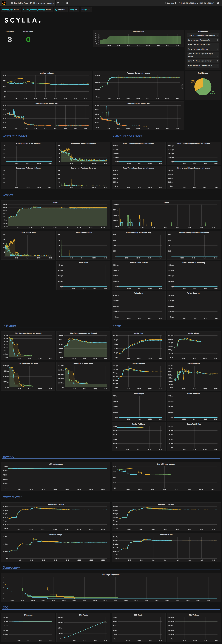Open cassandra-stress latency 95% panel menu
This screenshot has width=222, height=644.
coord(46,103)
